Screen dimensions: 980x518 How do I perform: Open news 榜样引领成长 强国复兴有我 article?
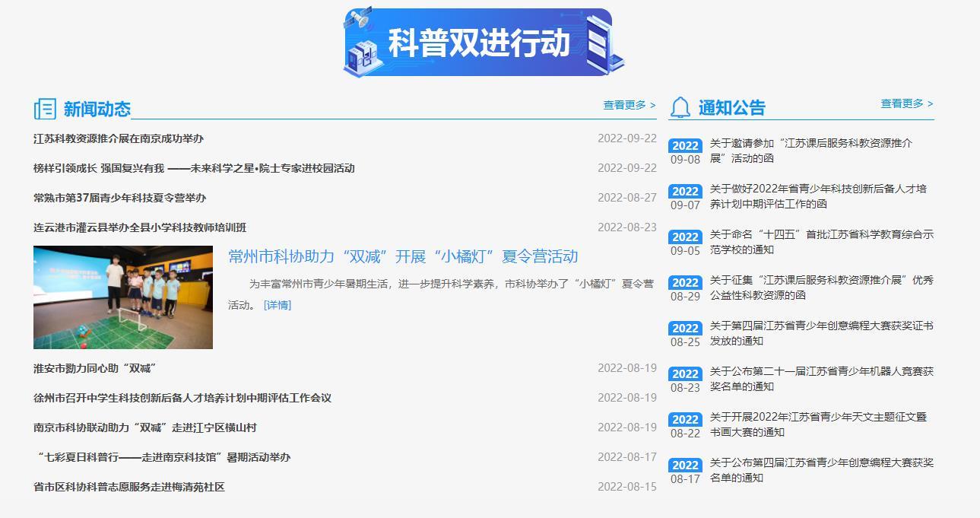click(x=194, y=168)
